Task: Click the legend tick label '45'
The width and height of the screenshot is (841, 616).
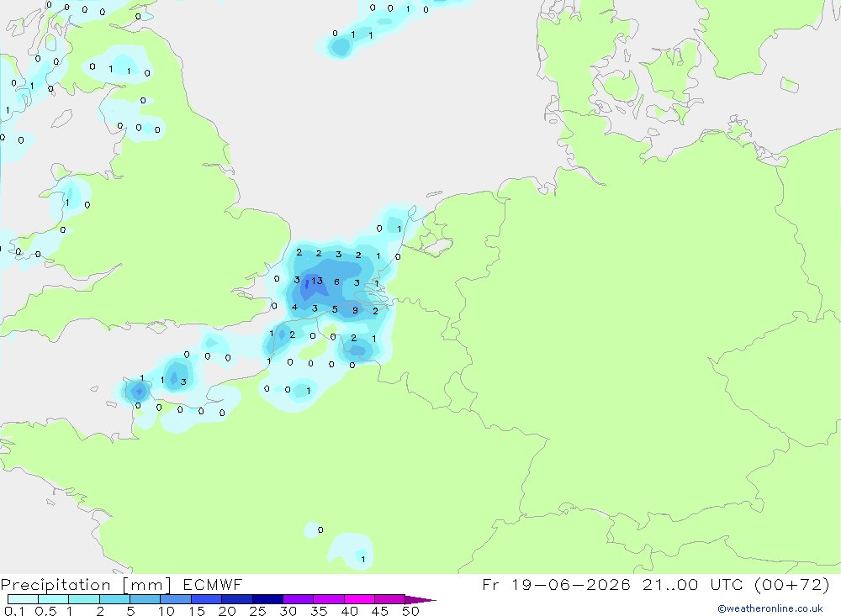Action: (x=380, y=611)
